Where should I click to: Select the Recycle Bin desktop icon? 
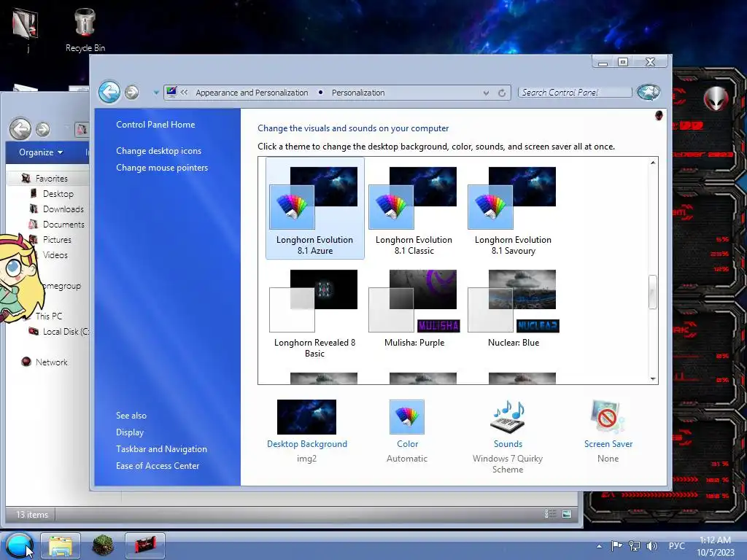coord(85,29)
